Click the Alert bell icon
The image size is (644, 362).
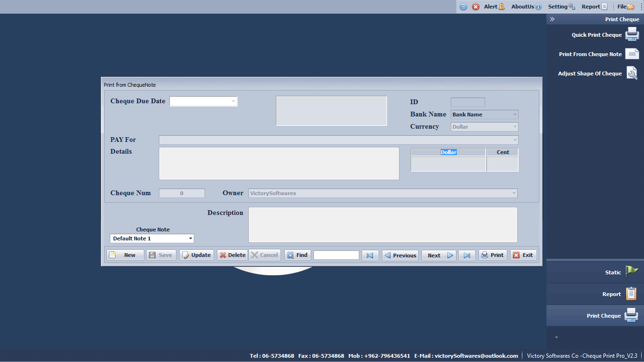[501, 7]
